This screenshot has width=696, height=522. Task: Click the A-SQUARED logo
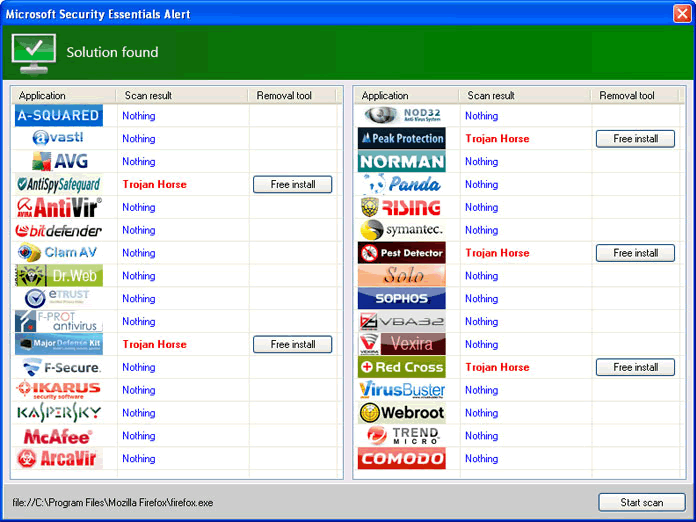pyautogui.click(x=59, y=115)
